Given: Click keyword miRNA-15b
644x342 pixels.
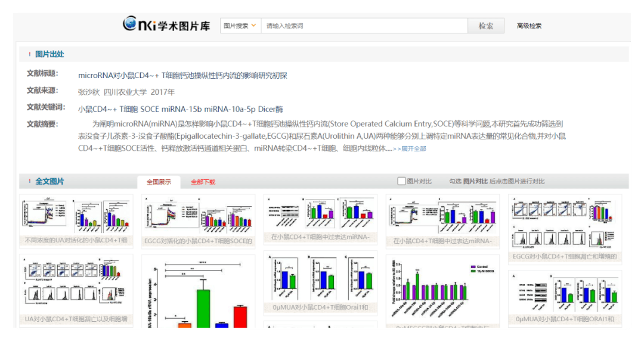Looking at the screenshot, I should pos(181,109).
